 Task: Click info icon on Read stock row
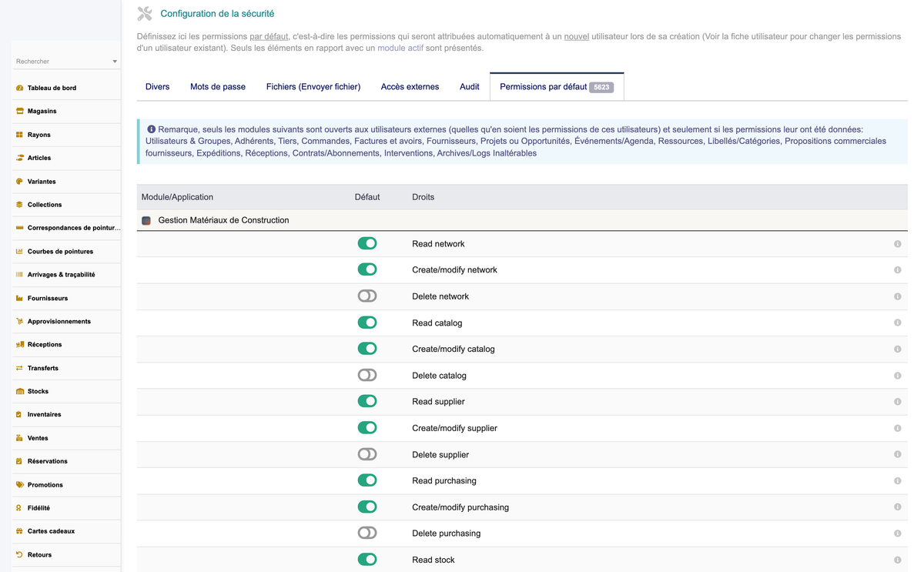(897, 560)
